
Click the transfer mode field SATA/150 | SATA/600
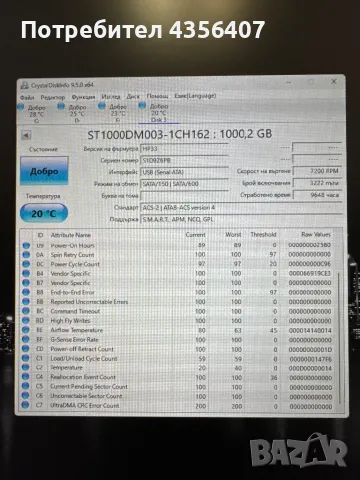[184, 184]
